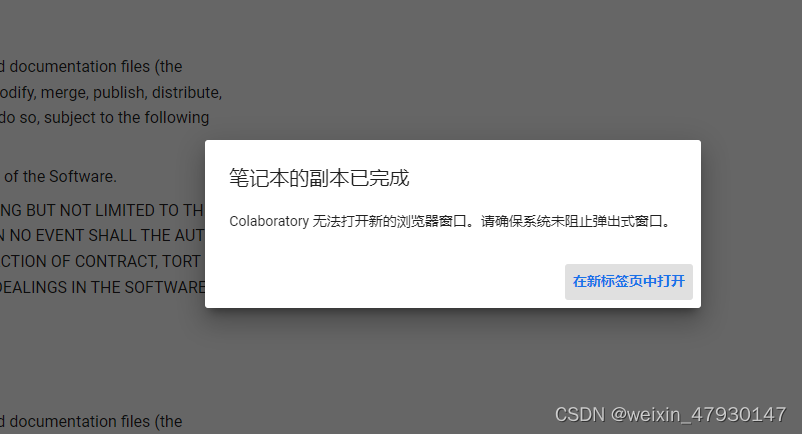Click the line 'CTION OF CONTRACT, TORT'

click(x=100, y=261)
